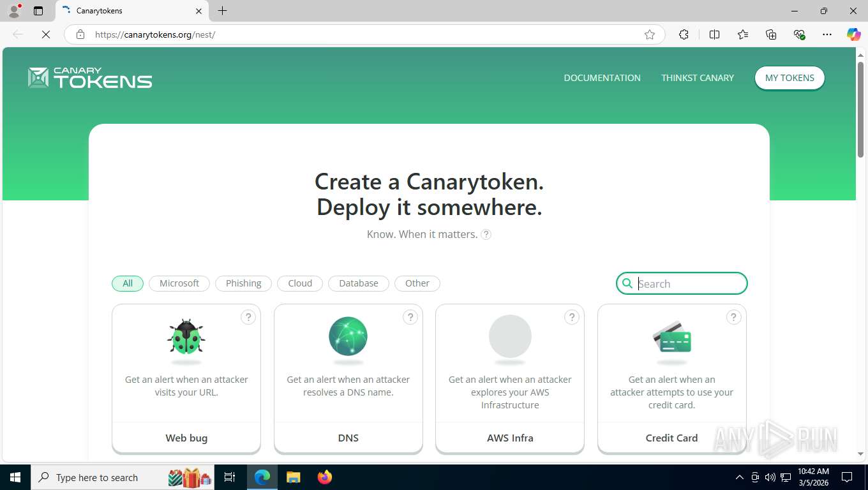Focus the token Search field

click(x=682, y=283)
